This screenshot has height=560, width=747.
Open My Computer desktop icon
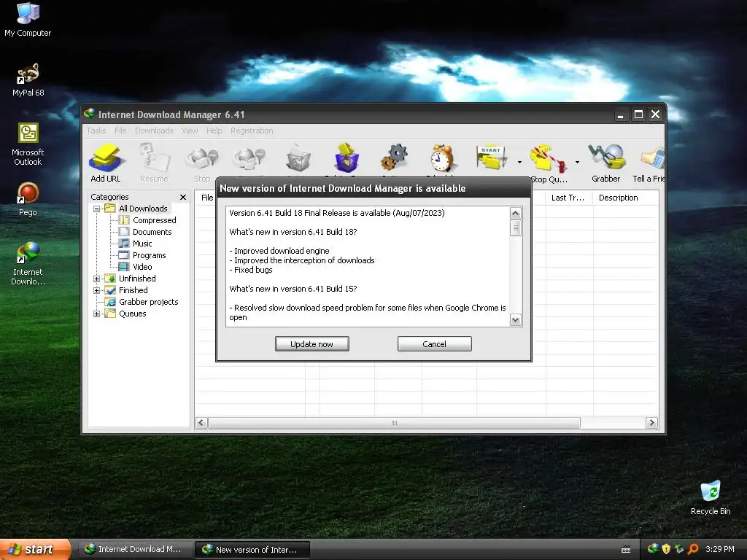coord(28,20)
